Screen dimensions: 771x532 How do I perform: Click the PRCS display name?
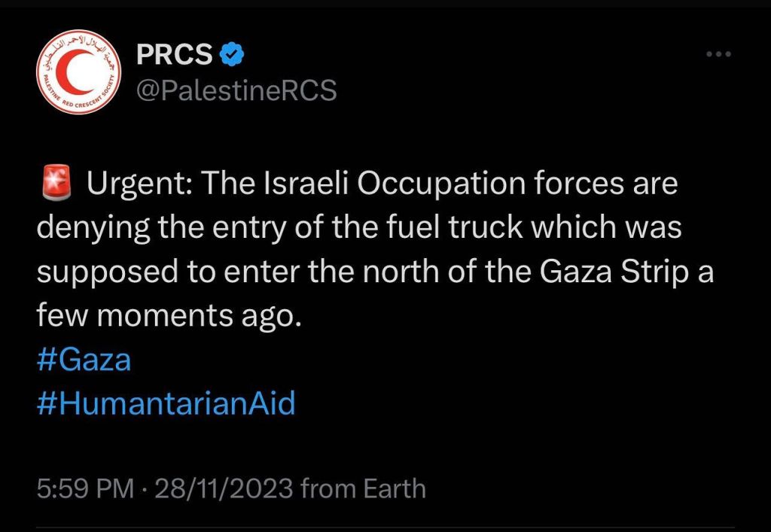(175, 54)
